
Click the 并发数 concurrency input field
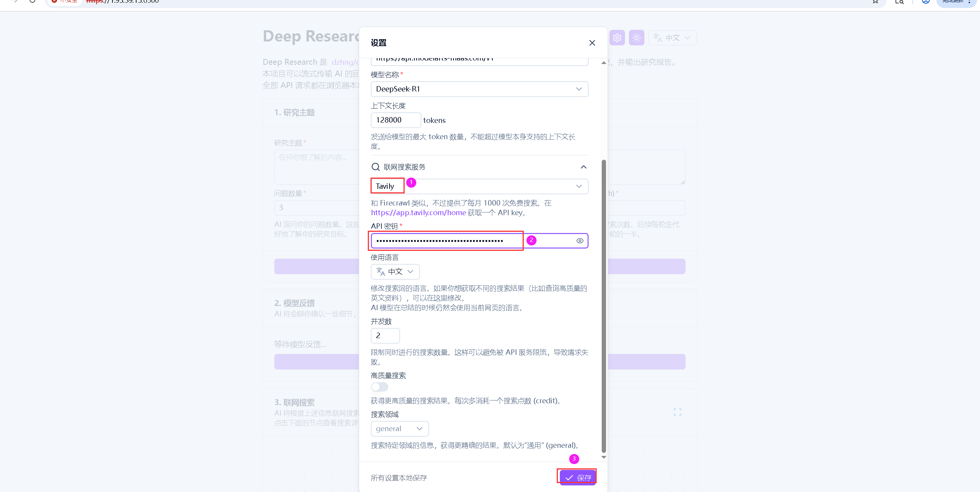point(385,336)
